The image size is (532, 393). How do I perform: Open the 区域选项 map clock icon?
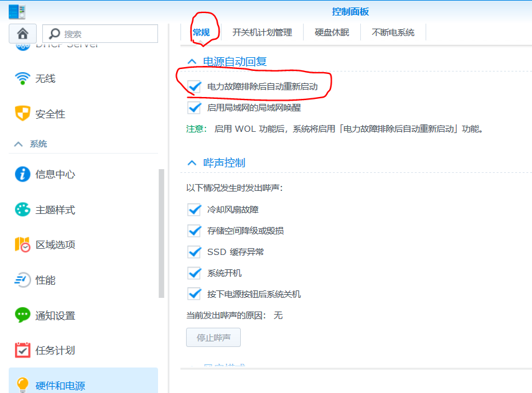tap(23, 244)
